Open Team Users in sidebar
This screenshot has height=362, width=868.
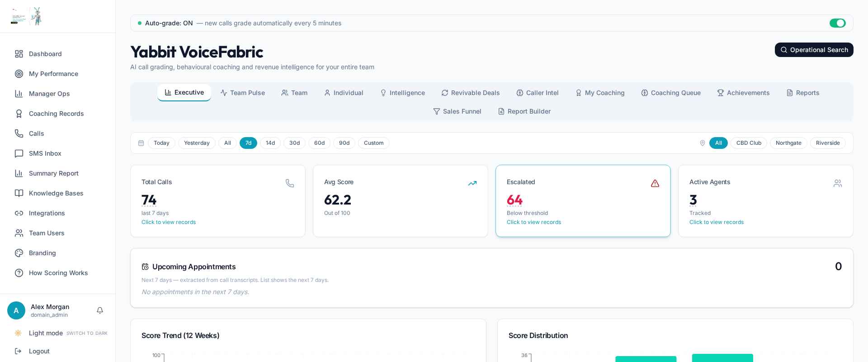pos(57,233)
